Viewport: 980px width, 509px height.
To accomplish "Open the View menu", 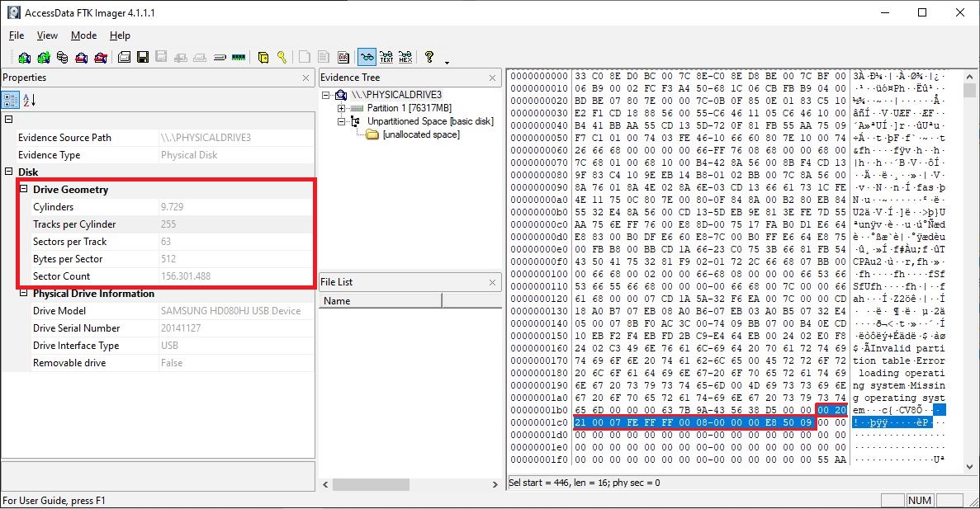I will coord(47,35).
